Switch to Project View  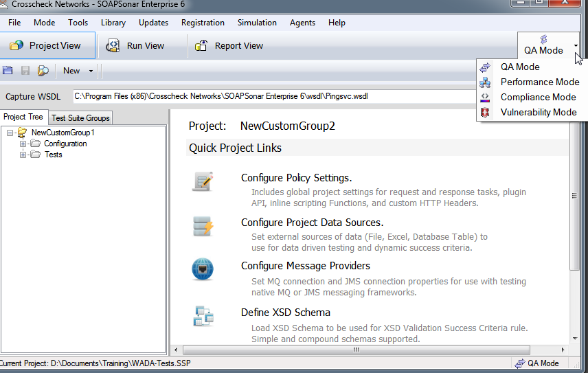click(x=47, y=45)
